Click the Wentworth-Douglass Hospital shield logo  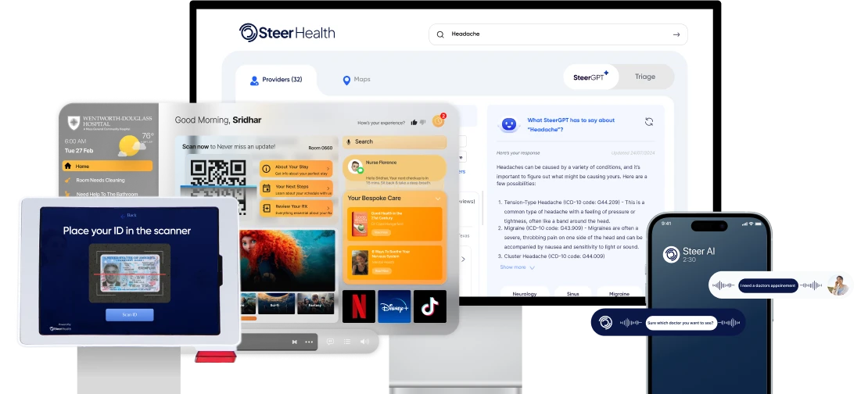73,122
